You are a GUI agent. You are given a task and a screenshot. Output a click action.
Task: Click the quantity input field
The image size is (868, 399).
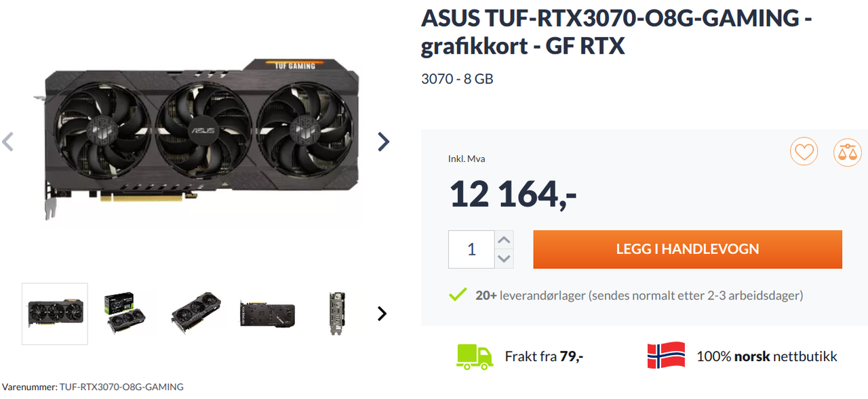[x=471, y=249]
